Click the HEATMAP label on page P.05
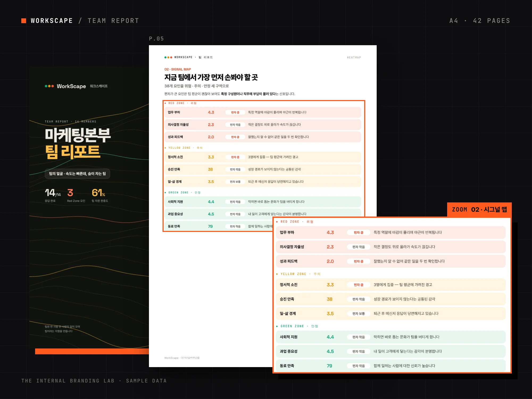Screen dimensions: 532x399 [354, 57]
